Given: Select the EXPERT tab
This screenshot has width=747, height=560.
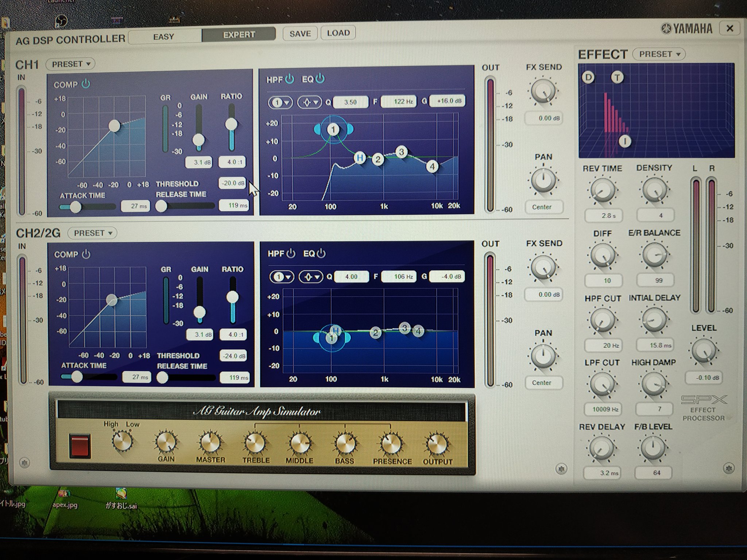Looking at the screenshot, I should 239,34.
